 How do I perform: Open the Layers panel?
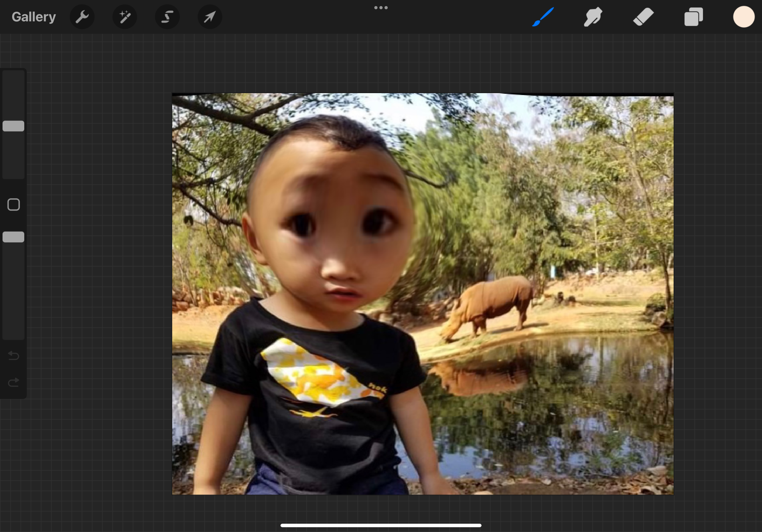[693, 17]
